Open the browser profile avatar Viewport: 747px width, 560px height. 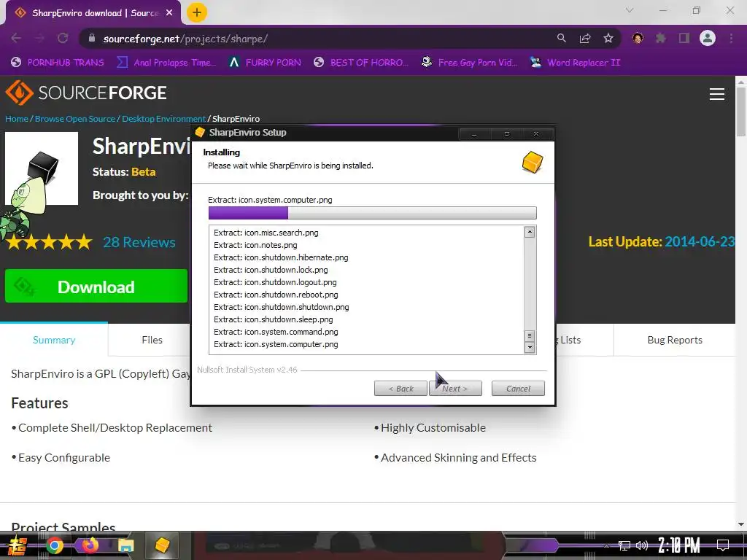click(708, 38)
